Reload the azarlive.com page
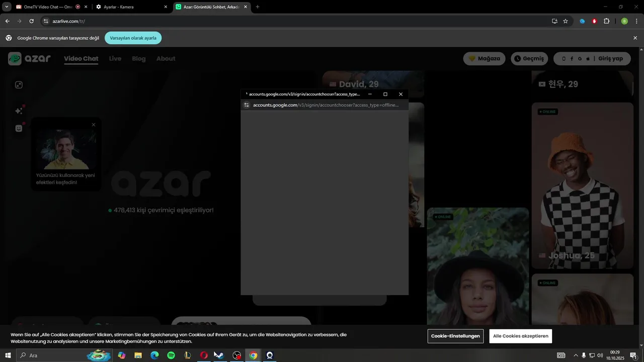644x362 pixels. point(31,21)
